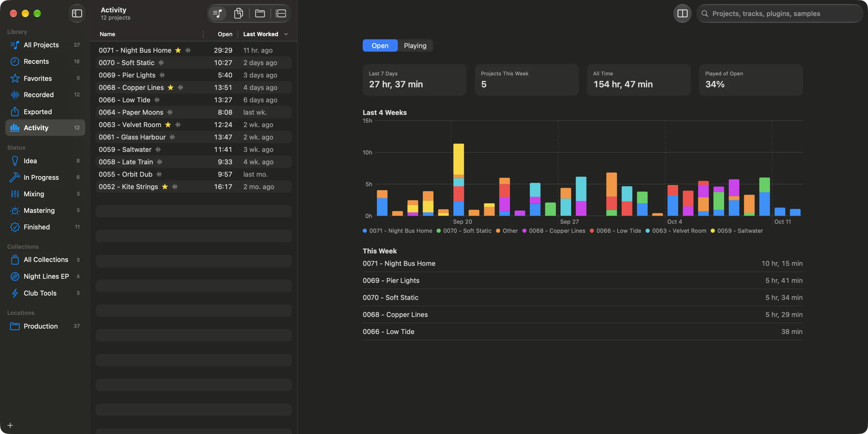Select the list layout toolbar icon
Image resolution: width=868 pixels, height=434 pixels.
pyautogui.click(x=281, y=13)
